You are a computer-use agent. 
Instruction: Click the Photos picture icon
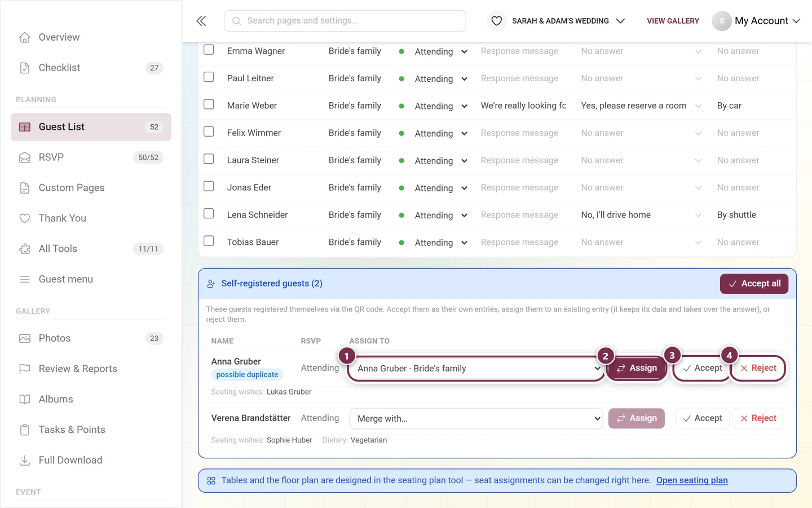click(25, 339)
